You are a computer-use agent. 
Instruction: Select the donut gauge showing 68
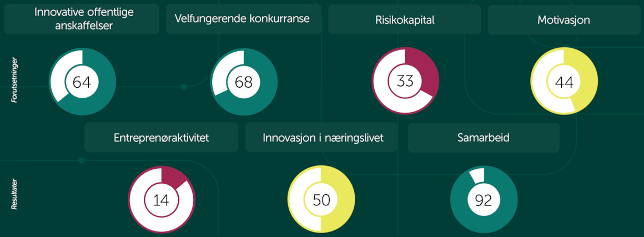(x=244, y=82)
